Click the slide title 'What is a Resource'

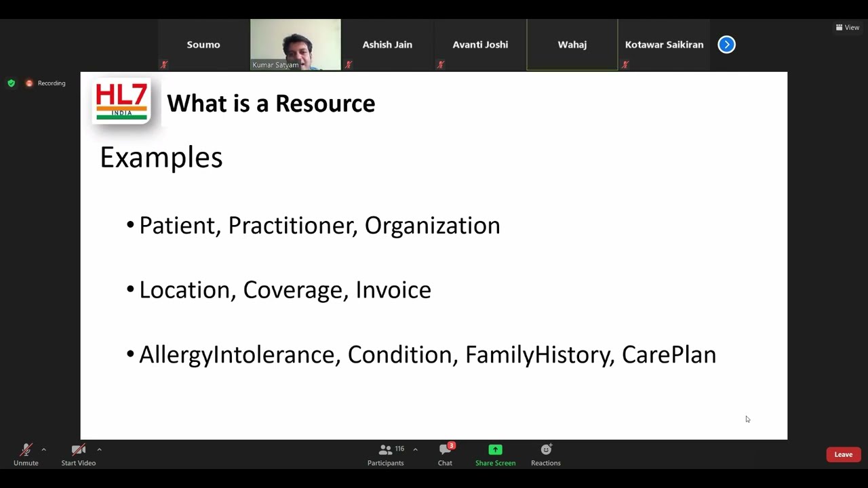(x=271, y=104)
